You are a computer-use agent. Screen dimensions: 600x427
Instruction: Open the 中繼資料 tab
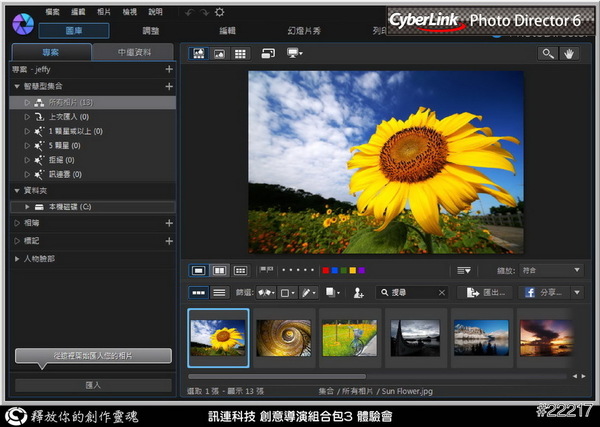click(133, 52)
